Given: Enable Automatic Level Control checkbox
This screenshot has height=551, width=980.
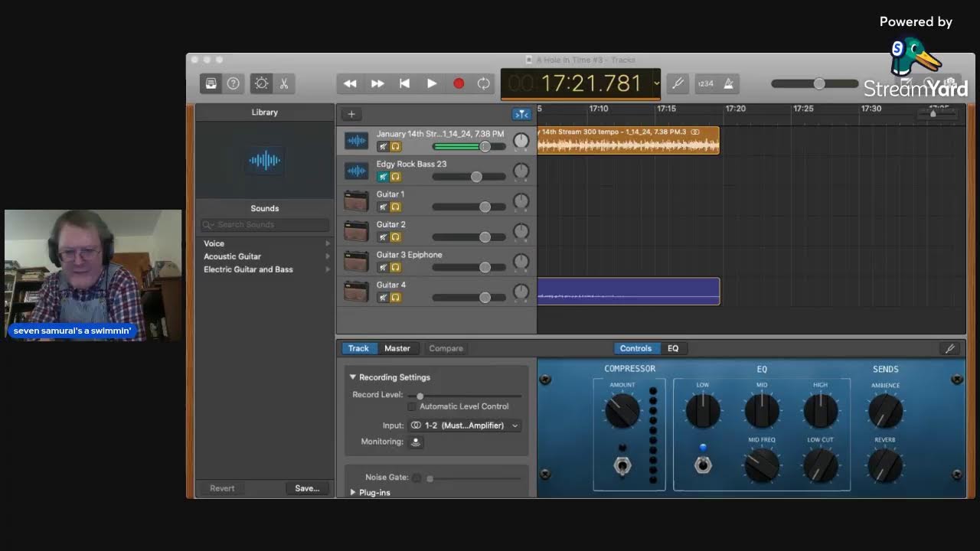Looking at the screenshot, I should coord(412,406).
